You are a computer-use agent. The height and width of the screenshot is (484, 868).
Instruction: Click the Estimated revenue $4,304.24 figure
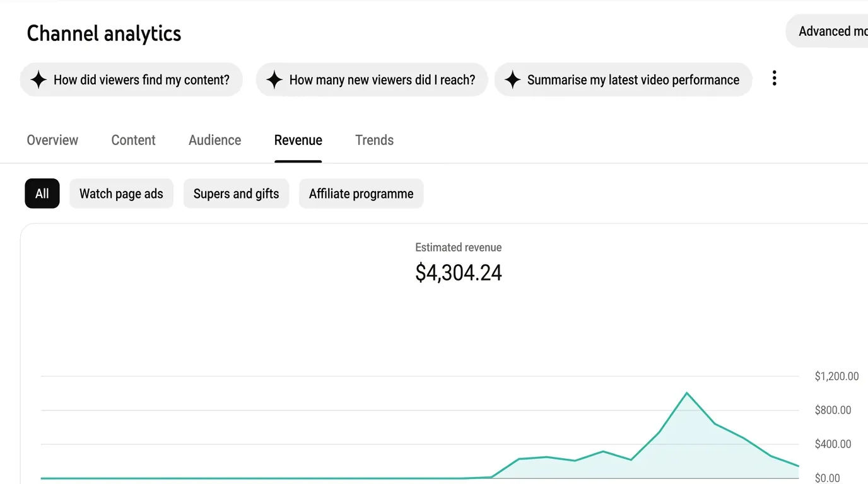[459, 272]
